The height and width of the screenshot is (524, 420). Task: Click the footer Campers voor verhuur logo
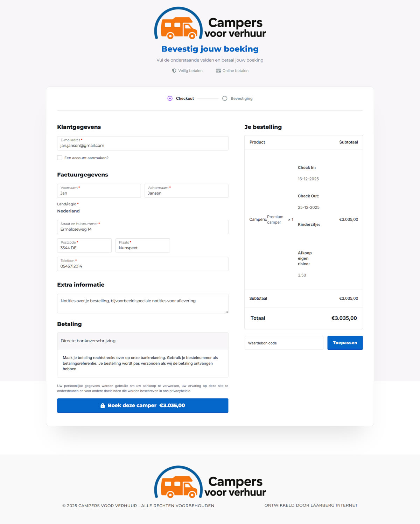click(x=210, y=482)
